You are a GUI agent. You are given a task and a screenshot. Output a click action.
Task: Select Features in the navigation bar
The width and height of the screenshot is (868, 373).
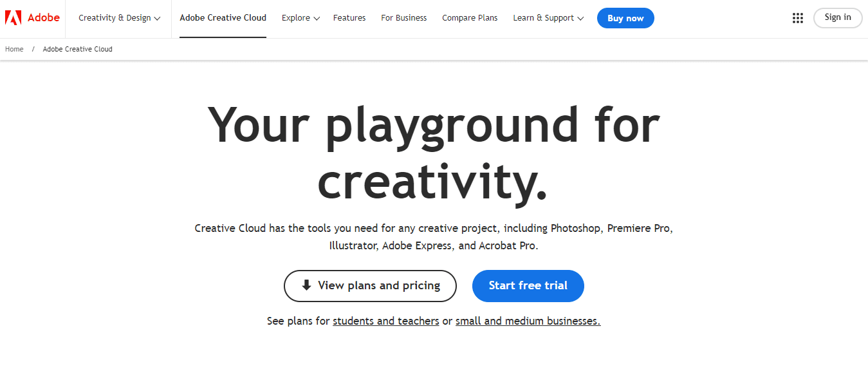click(x=349, y=18)
